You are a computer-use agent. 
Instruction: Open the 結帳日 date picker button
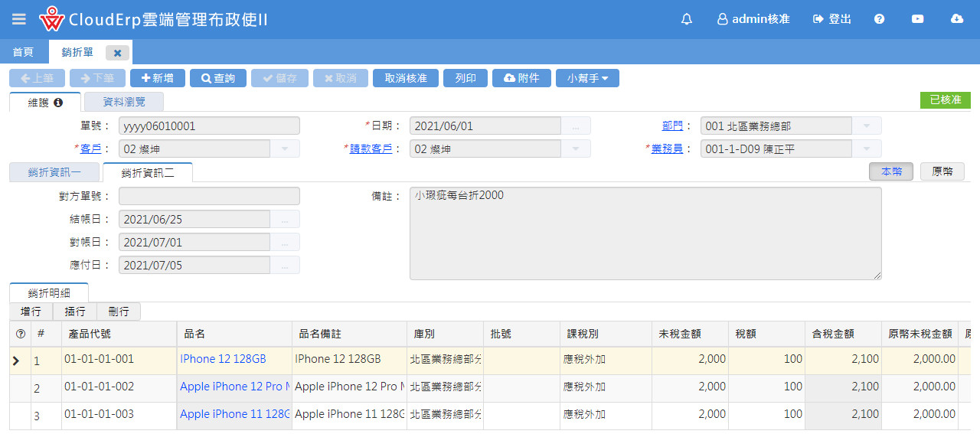[285, 219]
